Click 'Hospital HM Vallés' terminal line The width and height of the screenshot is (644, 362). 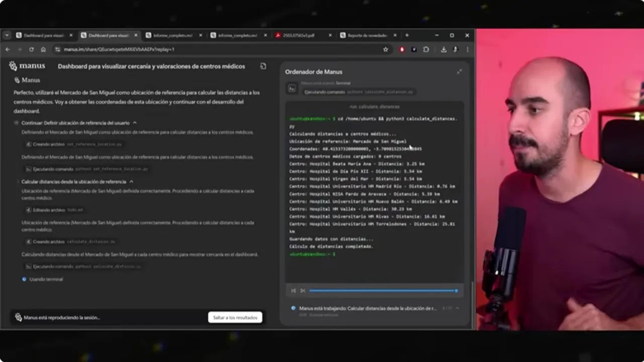(350, 209)
